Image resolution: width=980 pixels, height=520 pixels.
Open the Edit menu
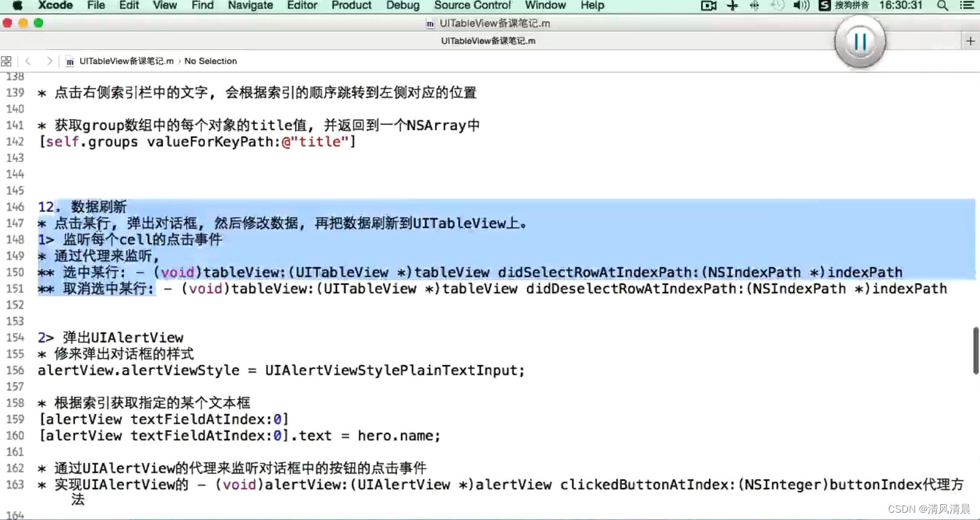(x=129, y=5)
